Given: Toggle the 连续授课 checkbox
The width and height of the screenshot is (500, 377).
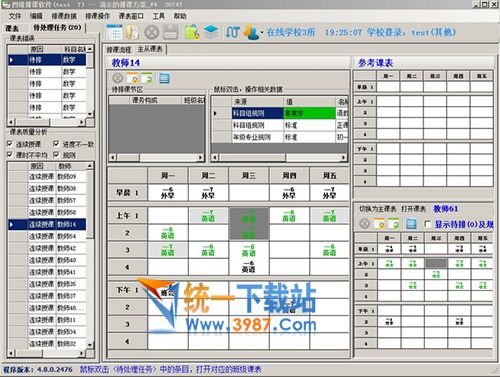Looking at the screenshot, I should (10, 144).
